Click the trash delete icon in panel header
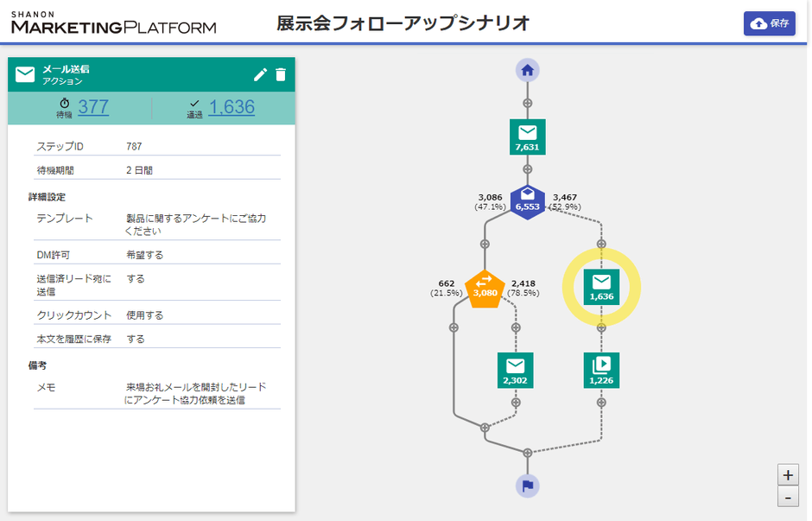Screen dimensions: 812x521 (280, 75)
